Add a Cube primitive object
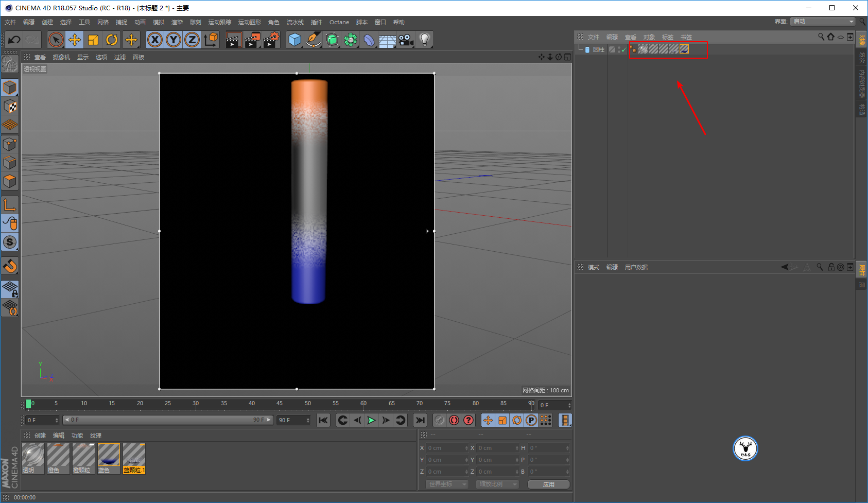Screen dimensions: 868x503 pyautogui.click(x=294, y=40)
